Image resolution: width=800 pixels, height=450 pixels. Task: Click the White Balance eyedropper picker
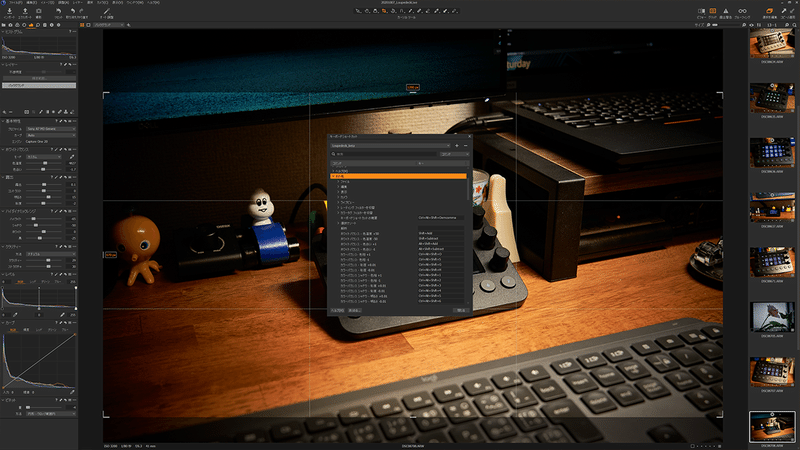coord(72,157)
